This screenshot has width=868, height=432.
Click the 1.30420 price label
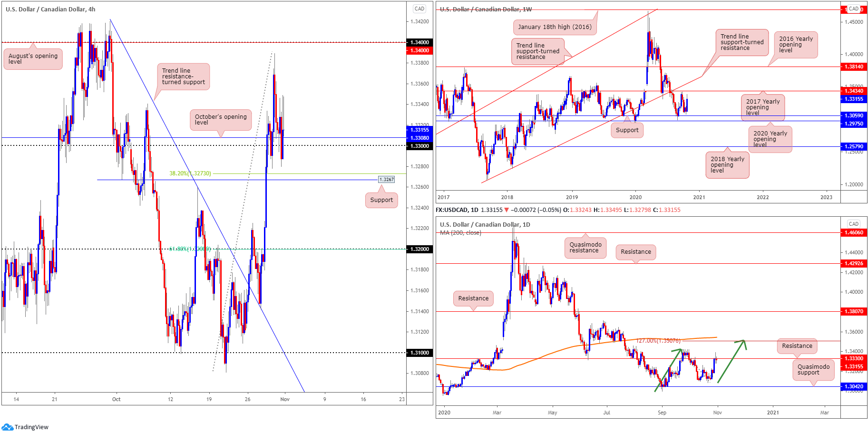(x=853, y=387)
